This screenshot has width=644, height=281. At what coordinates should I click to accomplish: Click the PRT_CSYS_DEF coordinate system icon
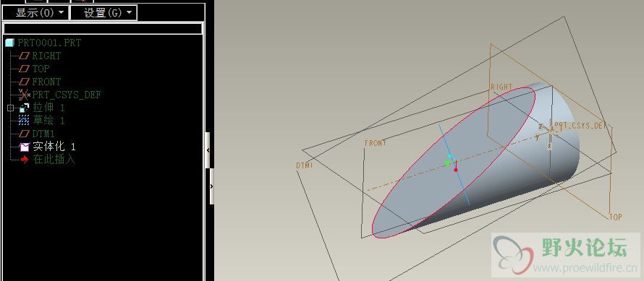pyautogui.click(x=25, y=95)
